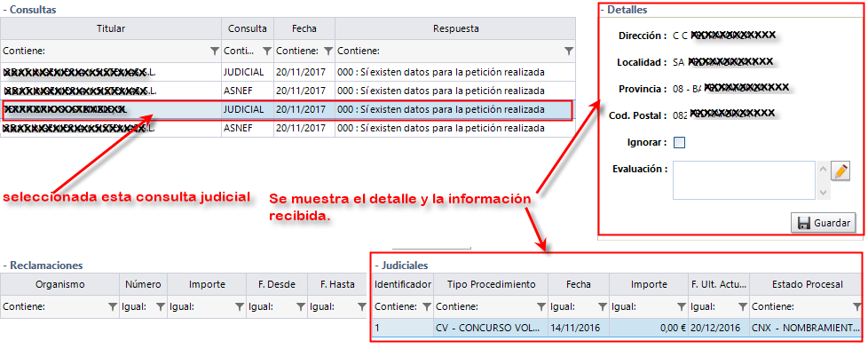This screenshot has width=868, height=349.
Task: Sort by Identificador column header
Action: [x=403, y=284]
